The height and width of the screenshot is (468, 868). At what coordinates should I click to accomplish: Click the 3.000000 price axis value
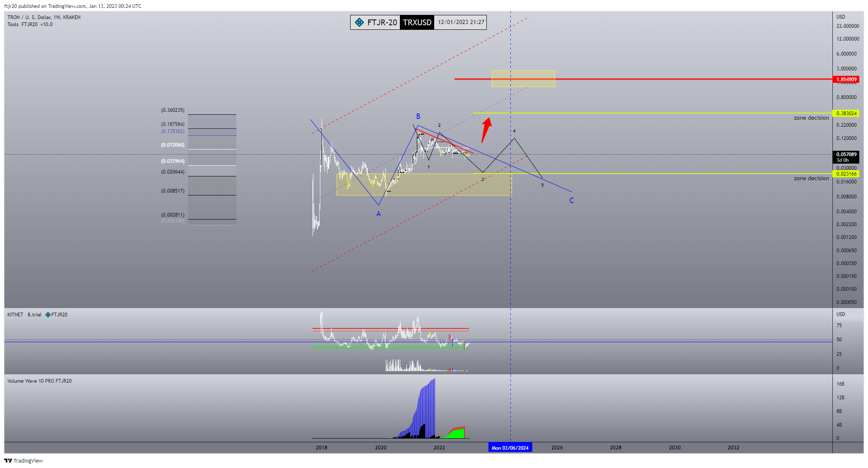coord(846,69)
